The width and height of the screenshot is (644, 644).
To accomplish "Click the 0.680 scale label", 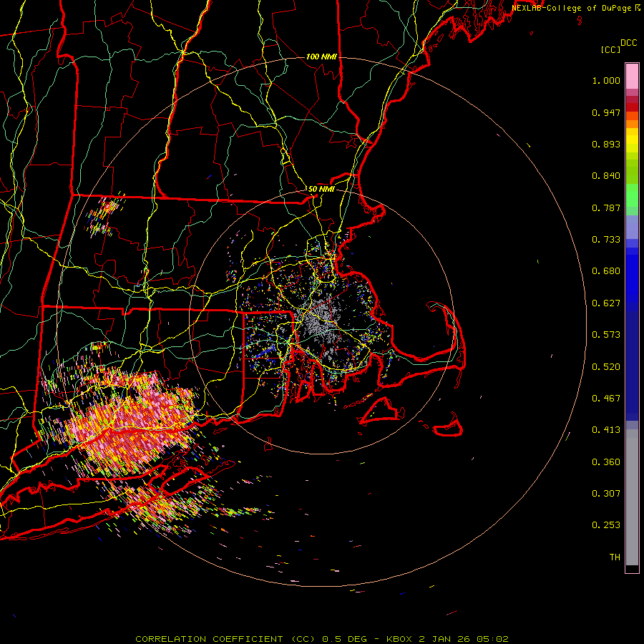I will click(x=606, y=271).
